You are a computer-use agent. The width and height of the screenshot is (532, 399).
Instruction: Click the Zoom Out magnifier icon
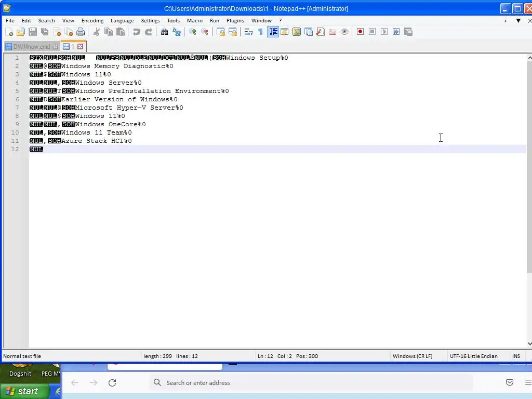click(205, 32)
